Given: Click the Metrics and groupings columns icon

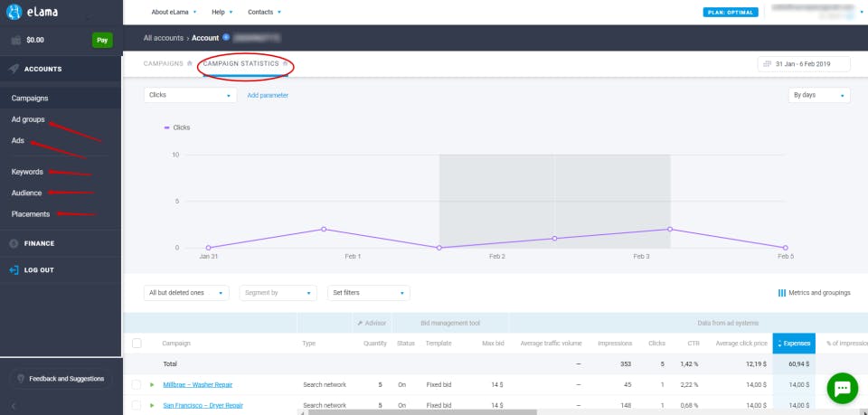Looking at the screenshot, I should click(781, 293).
